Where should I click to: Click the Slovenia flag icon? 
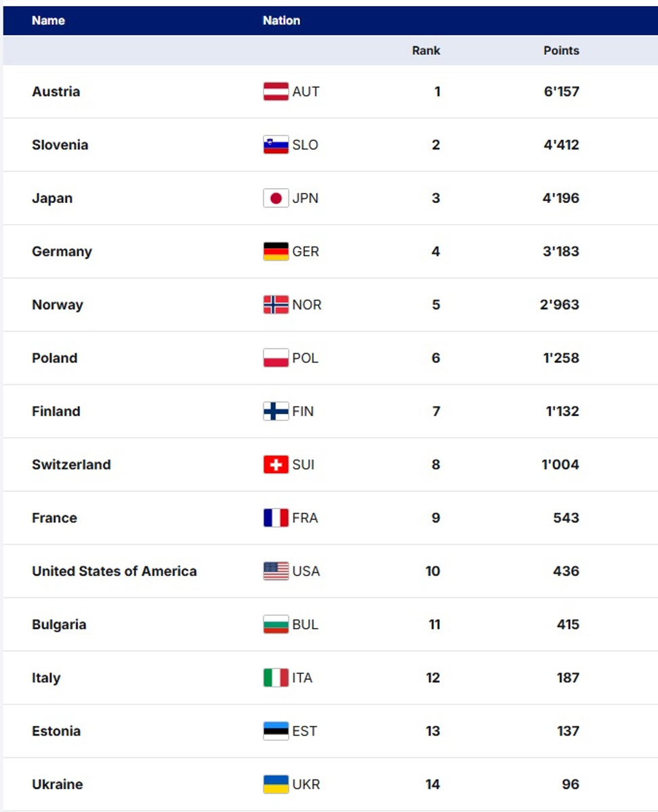pyautogui.click(x=276, y=145)
